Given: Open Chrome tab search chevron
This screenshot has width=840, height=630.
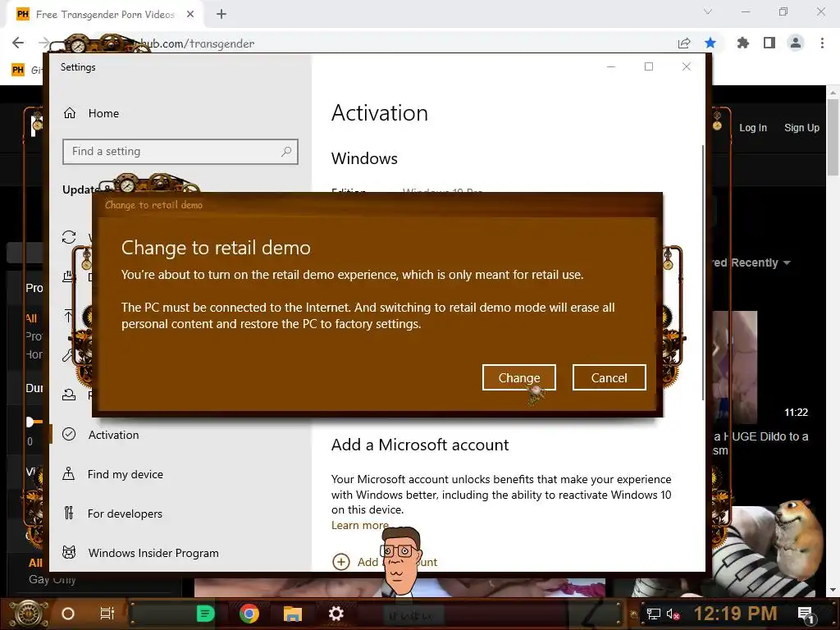Looking at the screenshot, I should [x=708, y=11].
